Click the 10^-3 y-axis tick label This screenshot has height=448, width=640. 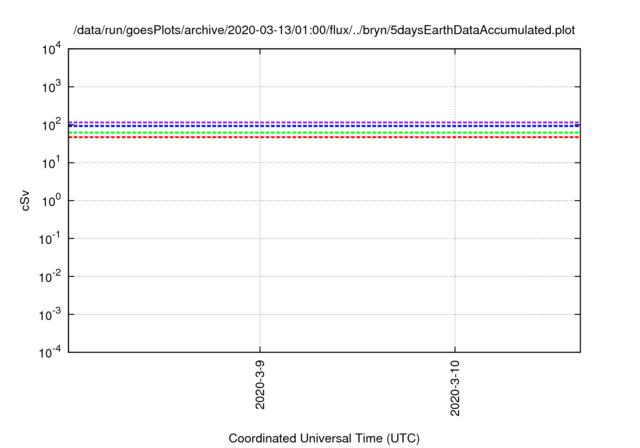[x=50, y=314]
